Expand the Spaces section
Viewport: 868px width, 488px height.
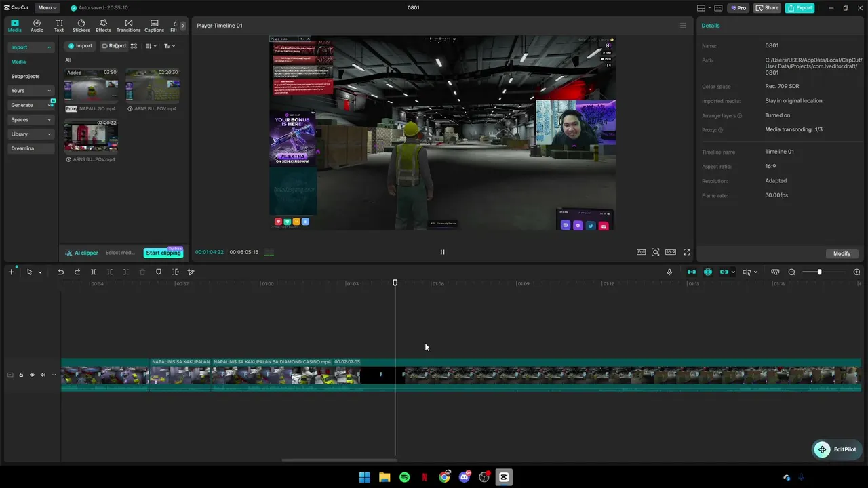click(x=49, y=120)
